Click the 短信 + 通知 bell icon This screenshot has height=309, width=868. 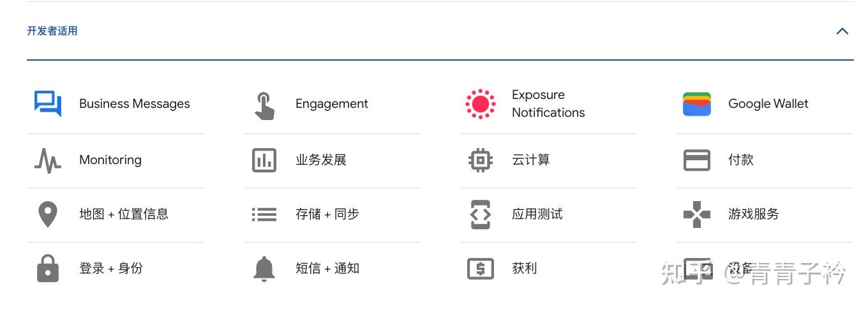point(264,269)
